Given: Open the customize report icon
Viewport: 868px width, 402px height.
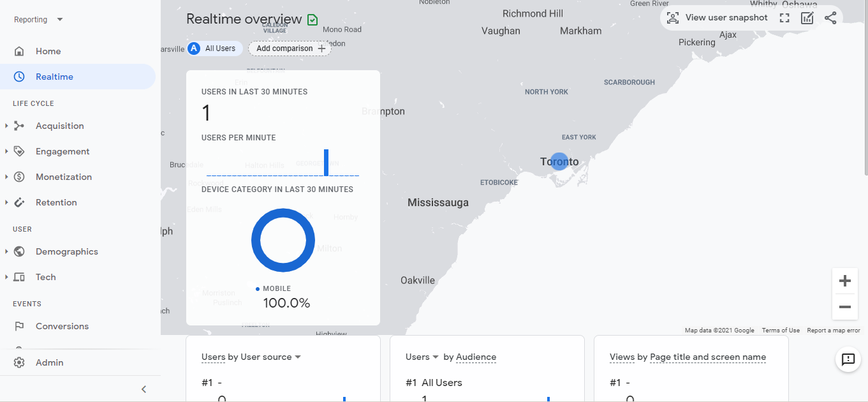Looking at the screenshot, I should (x=807, y=18).
